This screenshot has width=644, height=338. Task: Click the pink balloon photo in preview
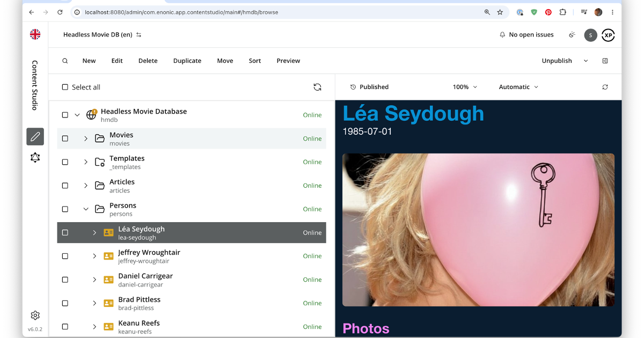pyautogui.click(x=479, y=230)
